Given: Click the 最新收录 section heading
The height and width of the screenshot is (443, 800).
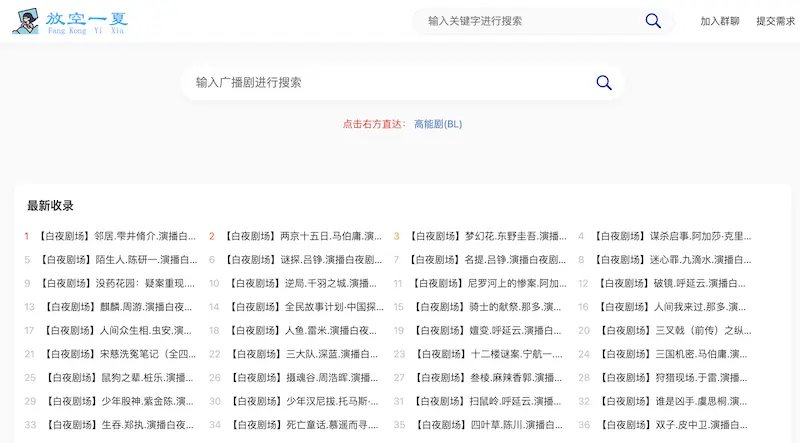Looking at the screenshot, I should [x=50, y=206].
